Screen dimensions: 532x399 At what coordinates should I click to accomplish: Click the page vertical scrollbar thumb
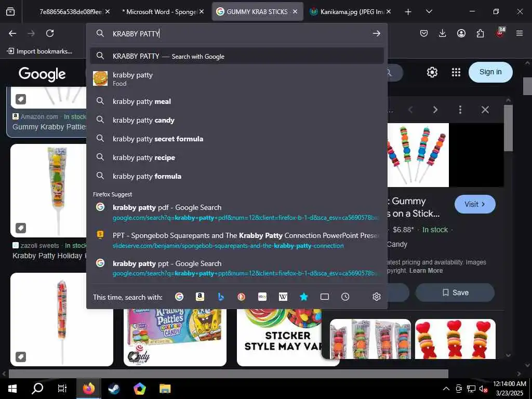pyautogui.click(x=527, y=86)
